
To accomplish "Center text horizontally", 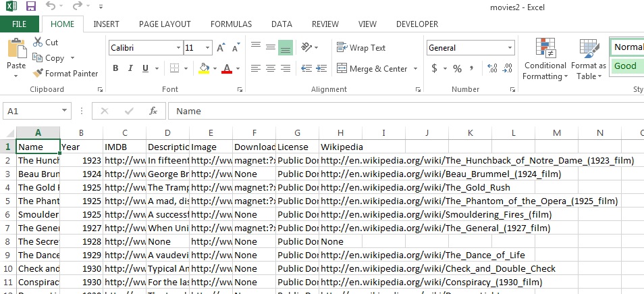I will pos(270,68).
